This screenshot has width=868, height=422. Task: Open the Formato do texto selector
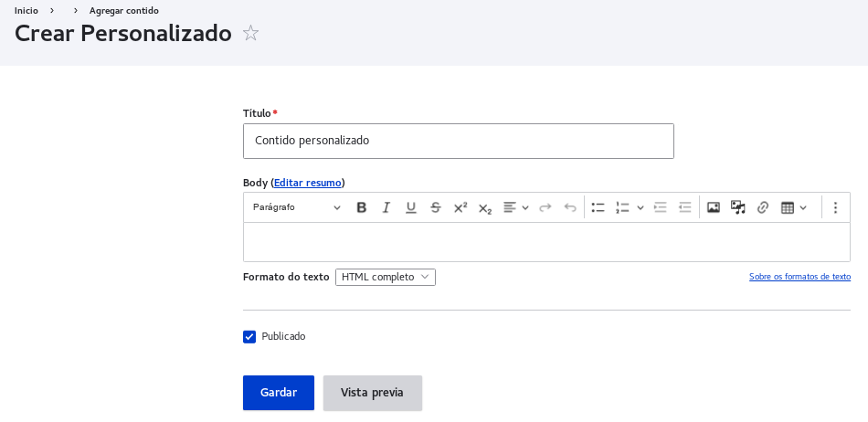pos(386,277)
